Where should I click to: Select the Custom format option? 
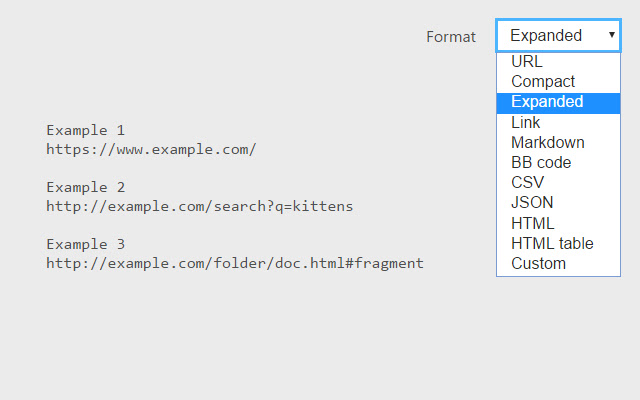coord(539,264)
